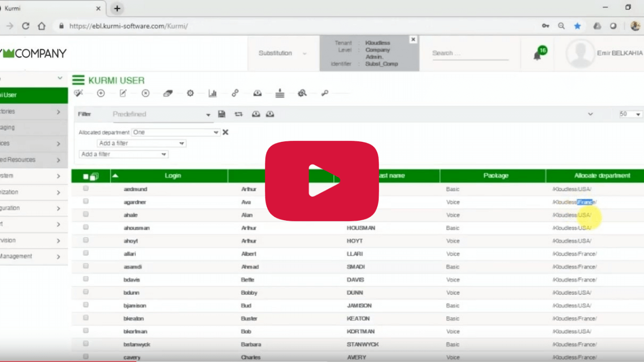Viewport: 644px width, 362px height.
Task: Open the lower 'Add a filter' dropdown
Action: point(124,154)
